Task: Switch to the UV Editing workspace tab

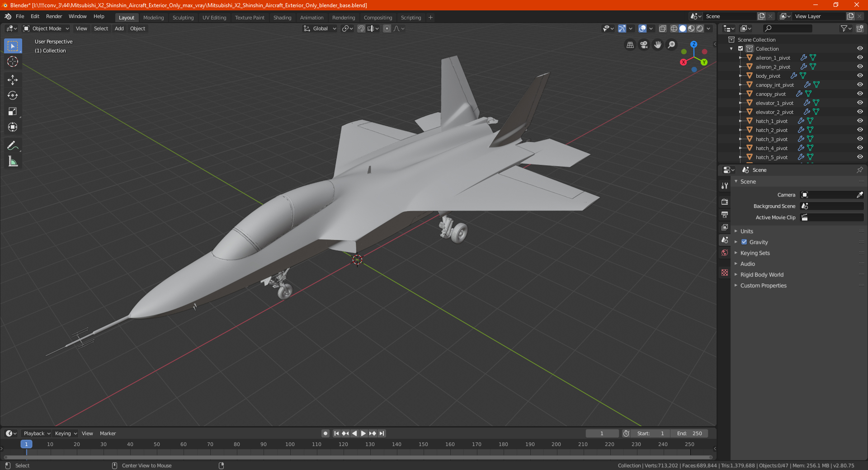Action: click(x=214, y=18)
